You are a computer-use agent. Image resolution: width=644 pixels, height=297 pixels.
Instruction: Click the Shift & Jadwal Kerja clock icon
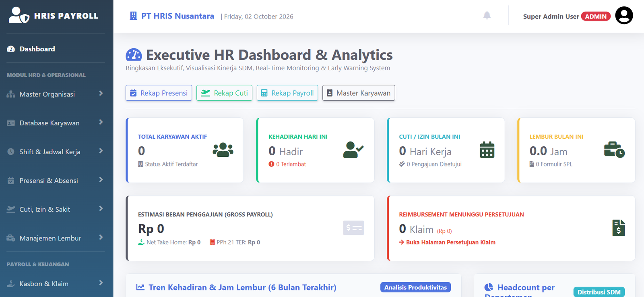tap(11, 152)
